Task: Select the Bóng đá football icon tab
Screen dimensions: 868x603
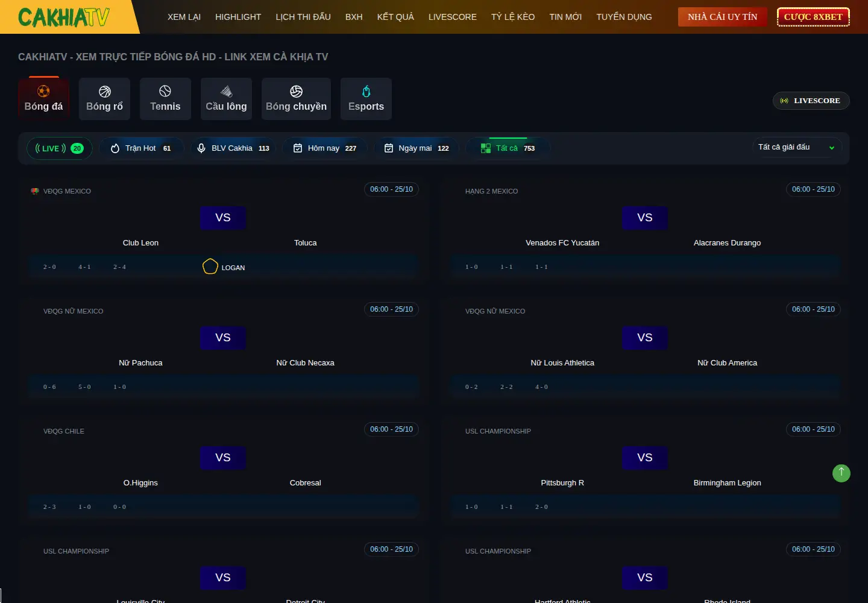Action: (43, 99)
